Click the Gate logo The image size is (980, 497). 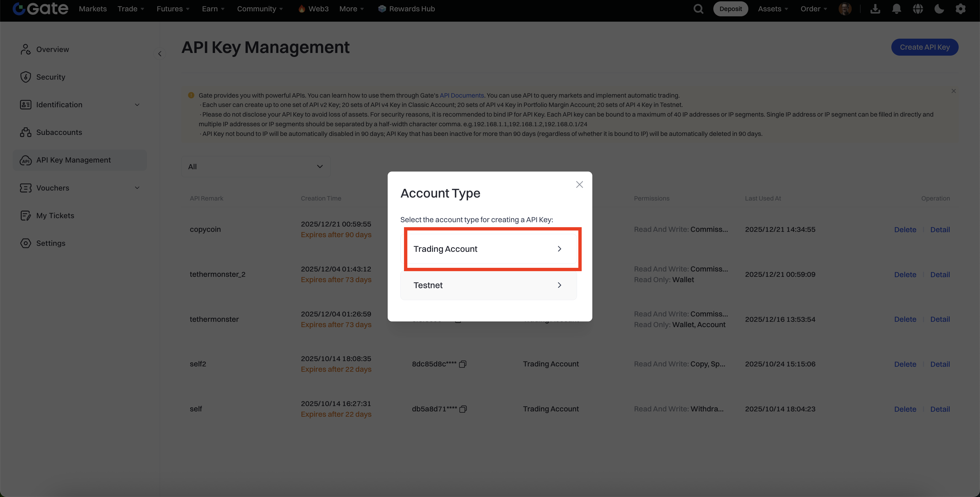pos(40,8)
